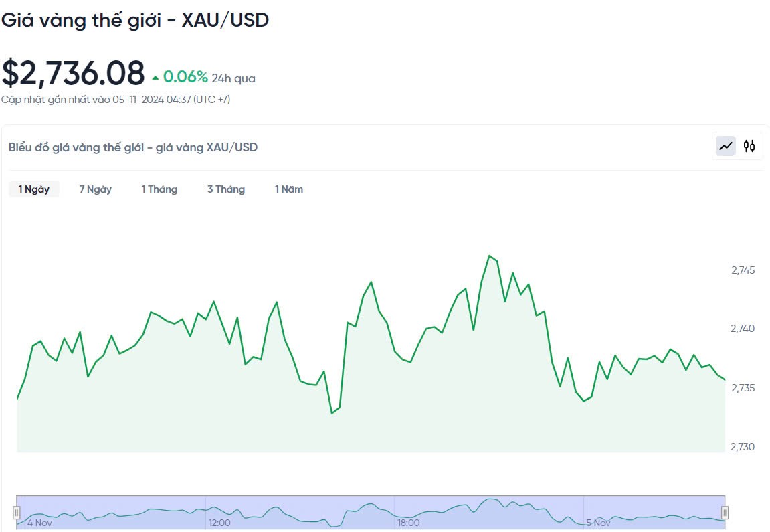Open the 1 Năm chart range
The image size is (770, 532).
point(289,189)
